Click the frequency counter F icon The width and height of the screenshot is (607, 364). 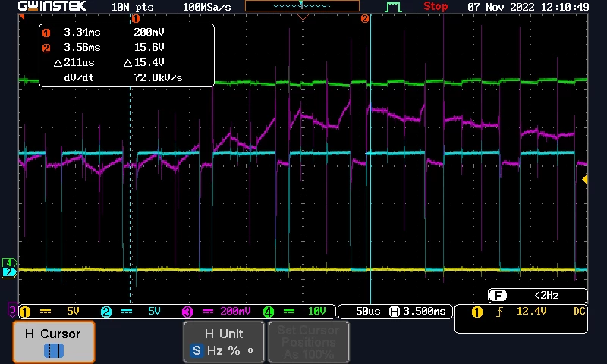[x=498, y=296]
